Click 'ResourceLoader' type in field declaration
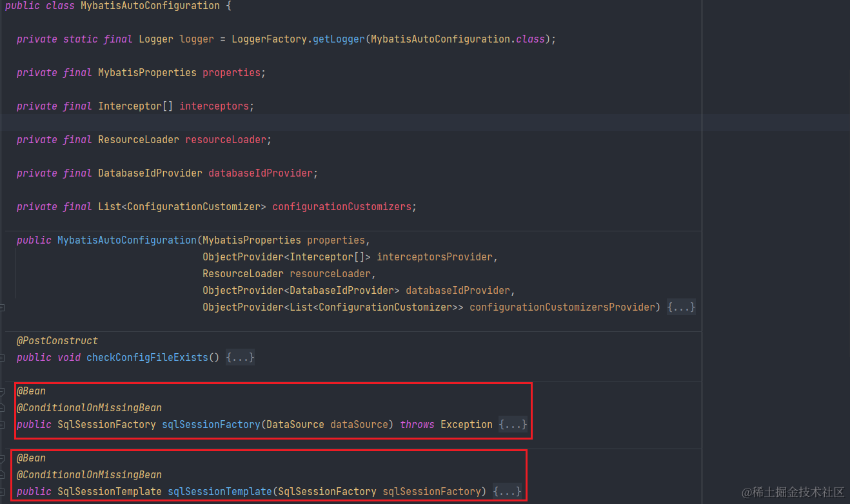Screen dimensions: 850x504 tap(139, 140)
